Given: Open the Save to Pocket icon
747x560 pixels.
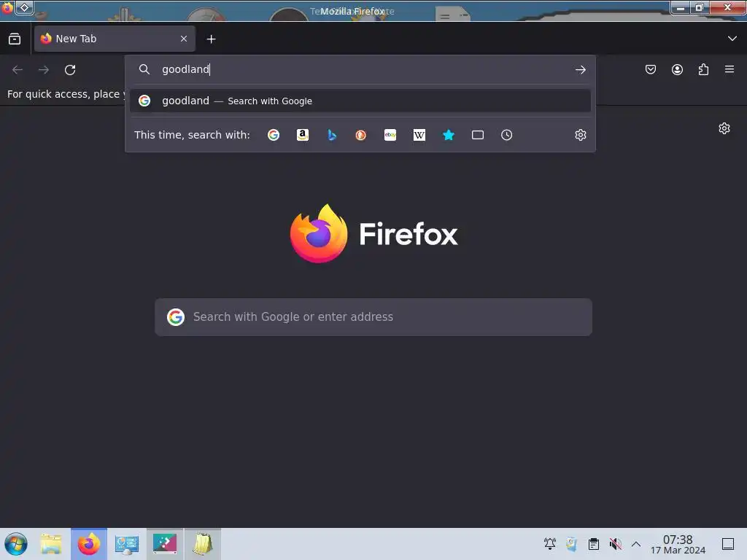Looking at the screenshot, I should (650, 70).
